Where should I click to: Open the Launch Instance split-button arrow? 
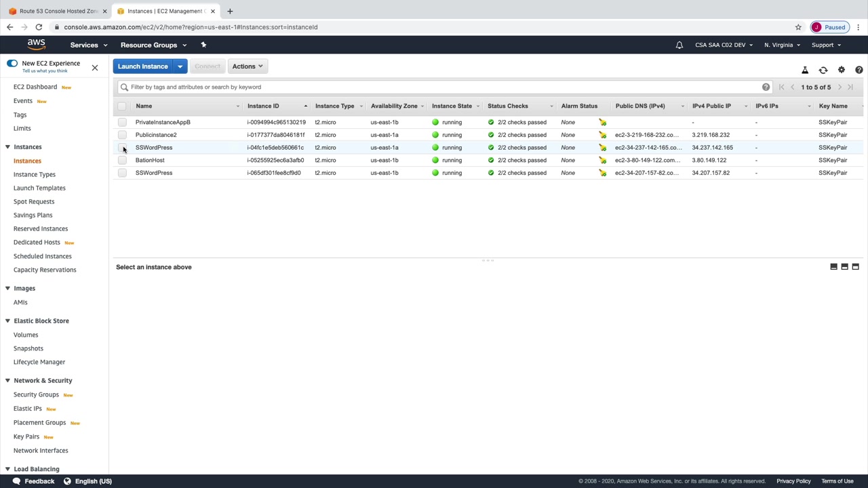click(180, 66)
